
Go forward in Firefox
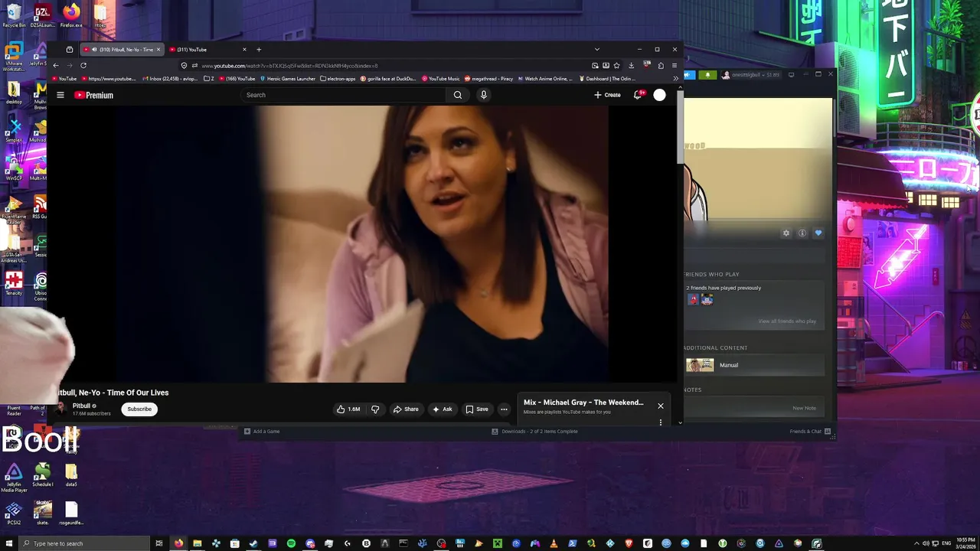pos(70,65)
